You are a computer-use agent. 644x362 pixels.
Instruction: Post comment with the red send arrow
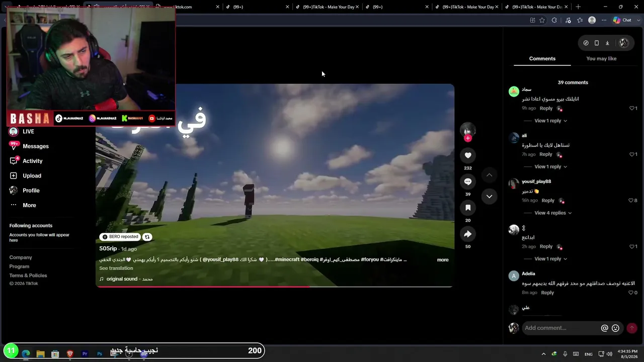pos(632,328)
